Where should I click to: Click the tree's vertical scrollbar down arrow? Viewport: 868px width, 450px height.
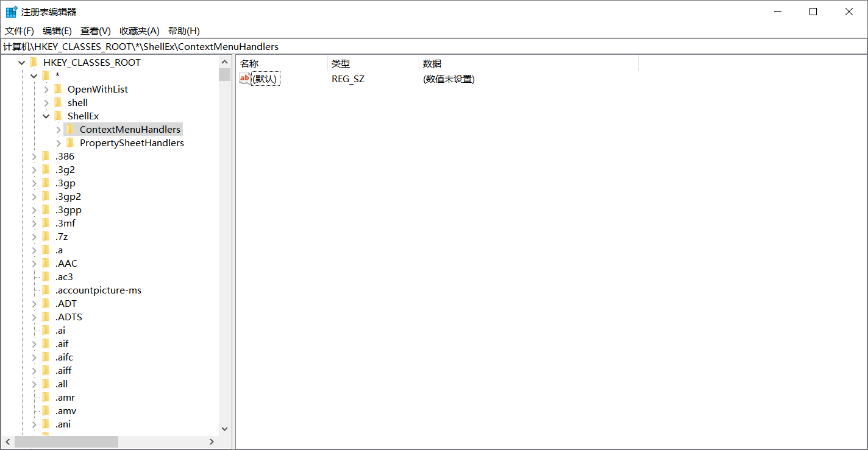[x=224, y=429]
